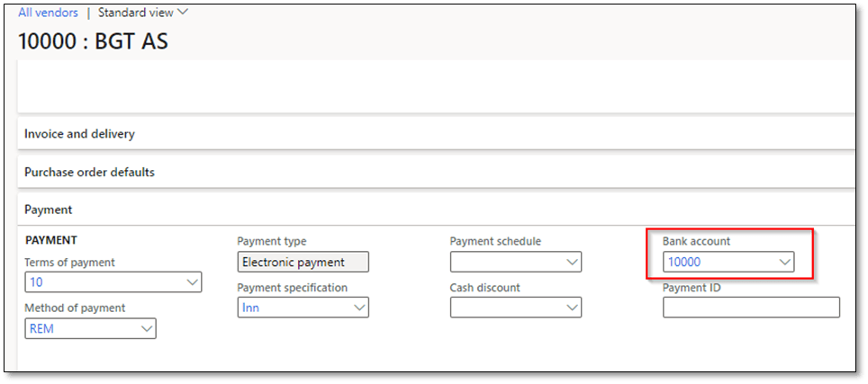Expand the Standard view selector
This screenshot has width=868, height=384.
(143, 13)
